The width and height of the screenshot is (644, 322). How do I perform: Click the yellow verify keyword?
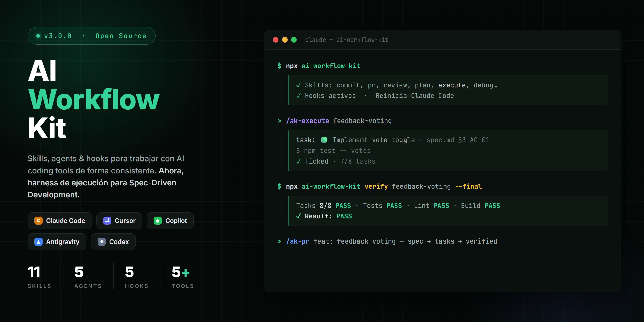[x=376, y=186]
